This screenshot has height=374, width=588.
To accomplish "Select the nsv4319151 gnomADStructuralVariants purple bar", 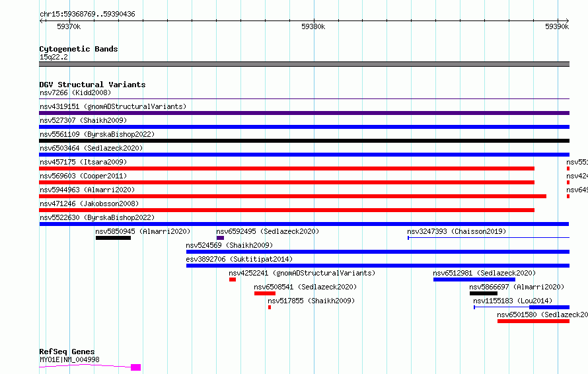I will [x=304, y=113].
